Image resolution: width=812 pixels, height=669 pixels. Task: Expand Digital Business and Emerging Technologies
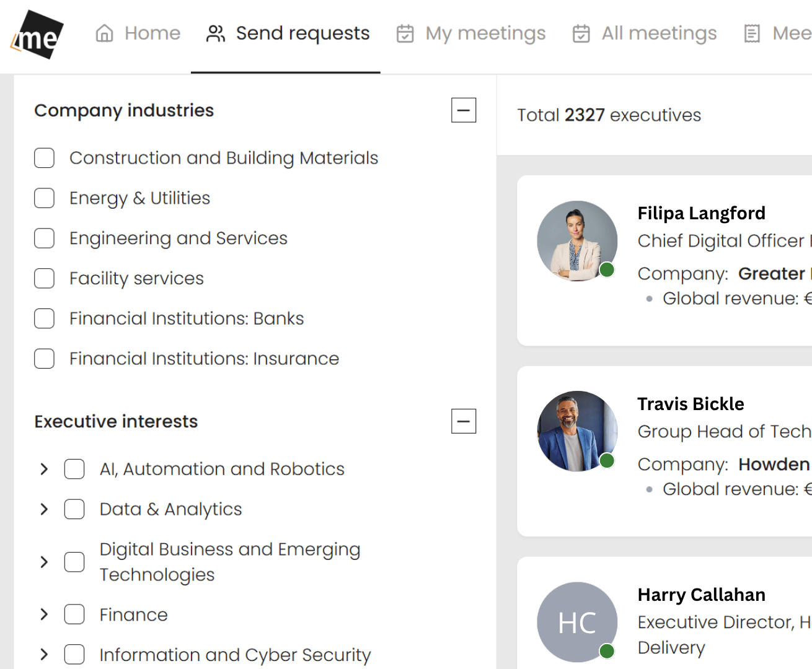coord(44,562)
